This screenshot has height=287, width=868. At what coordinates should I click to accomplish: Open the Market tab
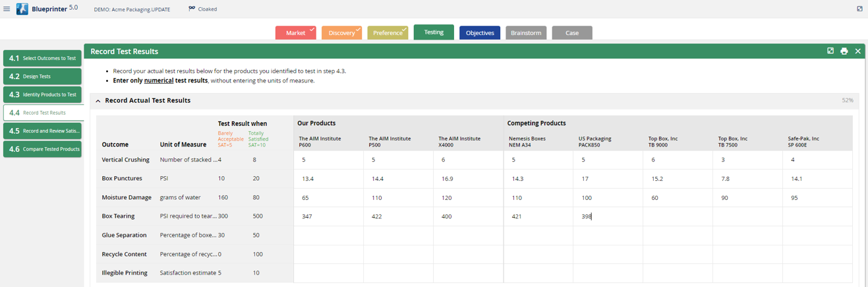click(x=296, y=33)
